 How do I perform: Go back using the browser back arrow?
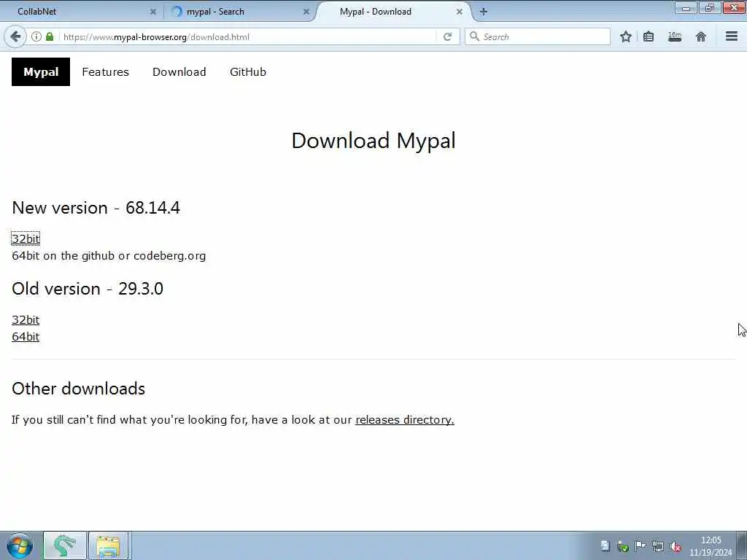click(15, 36)
